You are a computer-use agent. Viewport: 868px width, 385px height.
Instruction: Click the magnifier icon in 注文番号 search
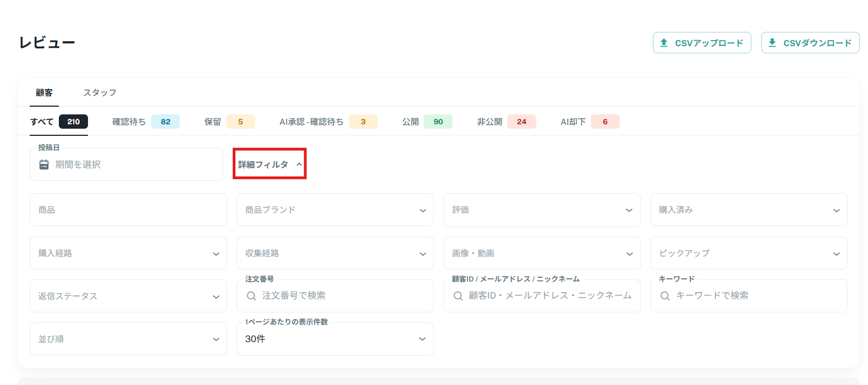click(251, 296)
